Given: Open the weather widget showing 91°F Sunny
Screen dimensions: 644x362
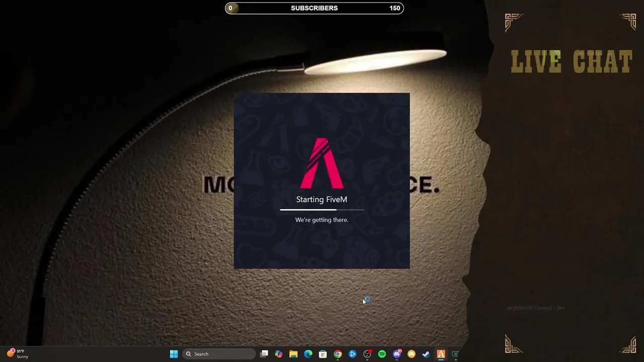Looking at the screenshot, I should (17, 354).
